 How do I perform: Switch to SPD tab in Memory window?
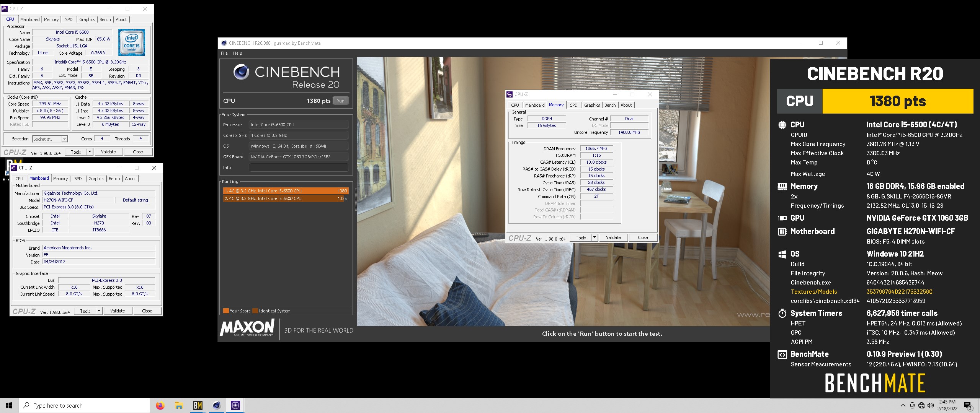573,105
